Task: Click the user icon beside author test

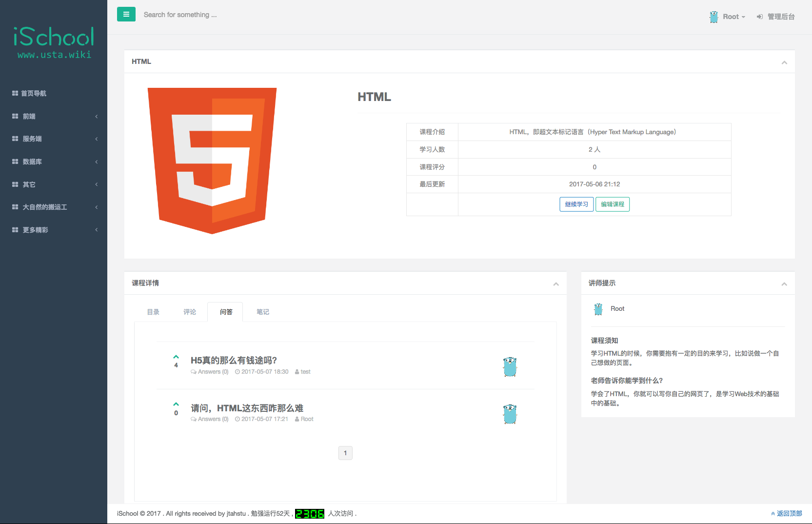Action: (297, 372)
